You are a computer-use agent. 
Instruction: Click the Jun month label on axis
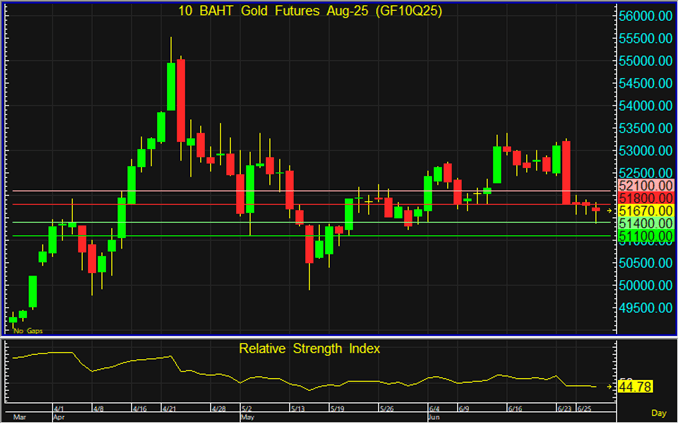point(434,418)
